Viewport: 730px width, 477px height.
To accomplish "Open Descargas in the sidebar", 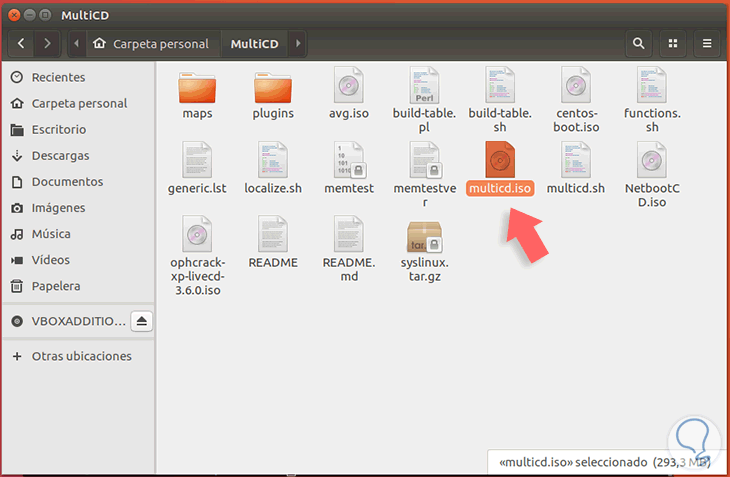I will point(78,155).
